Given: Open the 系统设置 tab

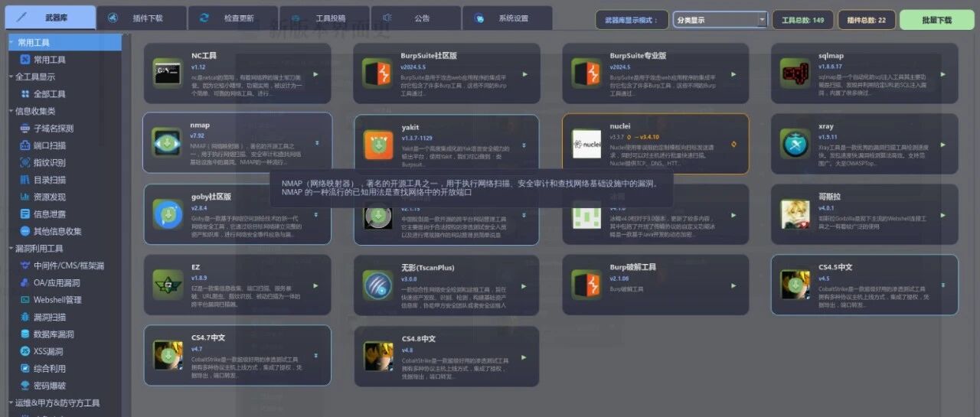Looking at the screenshot, I should pyautogui.click(x=507, y=18).
